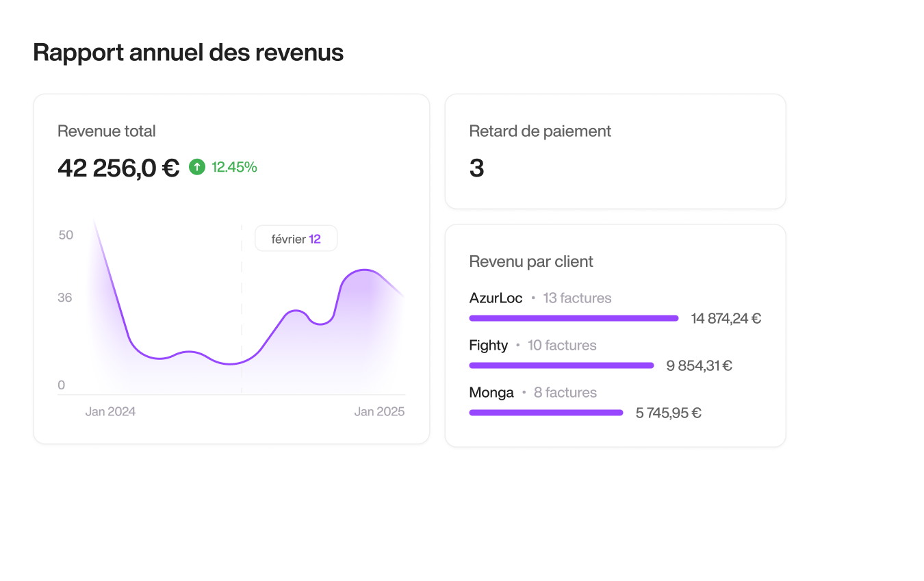
Task: Click the green upward arrow growth icon
Action: click(197, 167)
